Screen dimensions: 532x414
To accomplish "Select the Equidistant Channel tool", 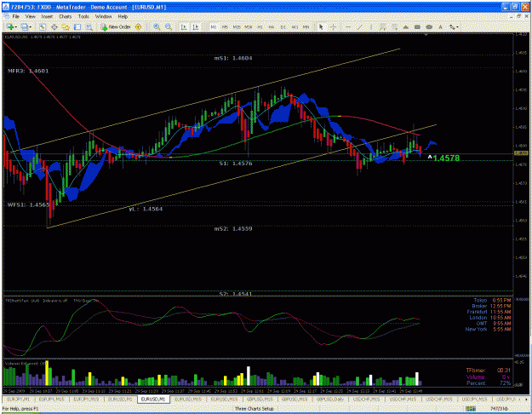I will [x=383, y=26].
